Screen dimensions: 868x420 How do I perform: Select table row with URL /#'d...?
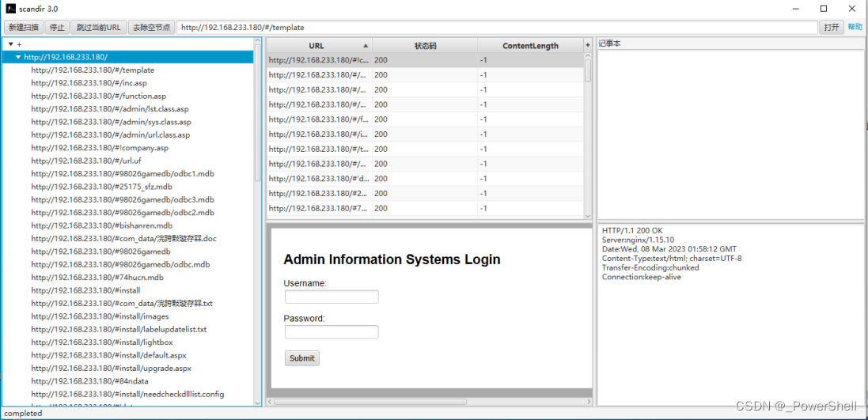pos(425,178)
